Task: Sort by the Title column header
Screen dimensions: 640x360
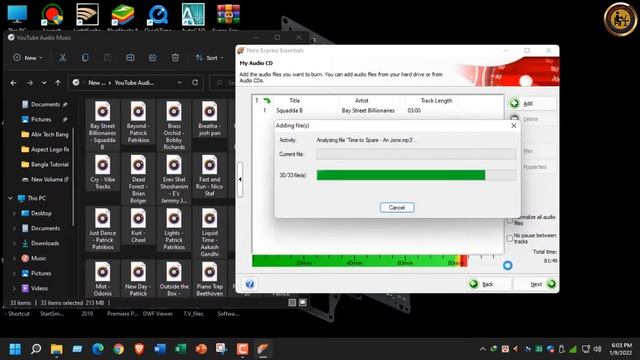Action: tap(295, 100)
